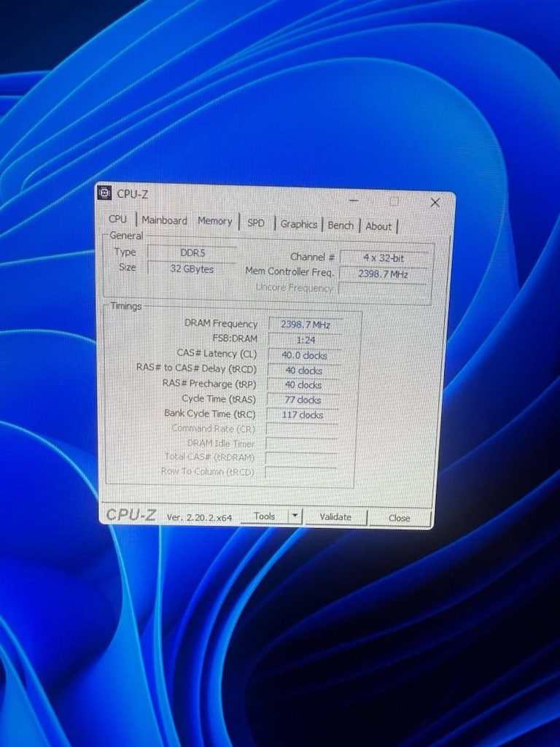560x747 pixels.
Task: Open the About tab
Action: click(378, 226)
